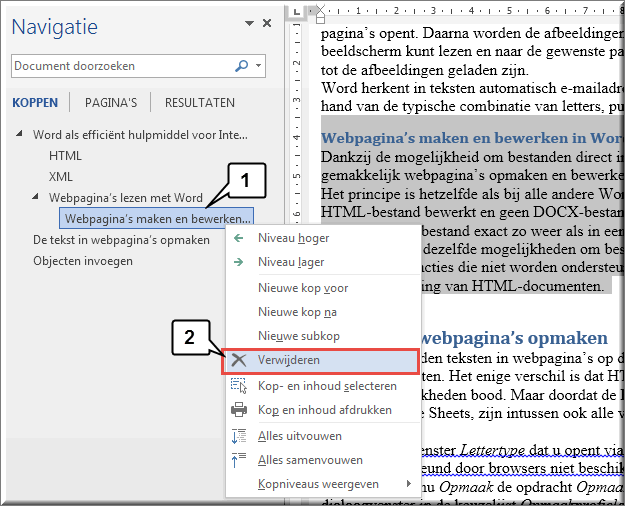The width and height of the screenshot is (625, 506).
Task: Choose Nieuwe kop na
Action: coord(323,312)
